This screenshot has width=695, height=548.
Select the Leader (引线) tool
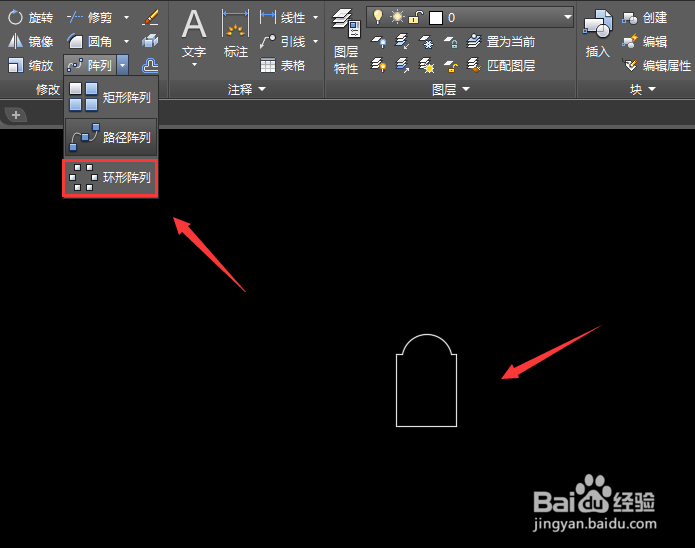(x=282, y=42)
